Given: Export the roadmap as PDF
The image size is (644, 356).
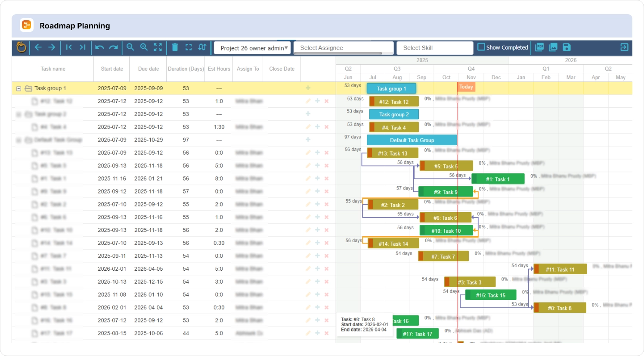Looking at the screenshot, I should pos(540,47).
